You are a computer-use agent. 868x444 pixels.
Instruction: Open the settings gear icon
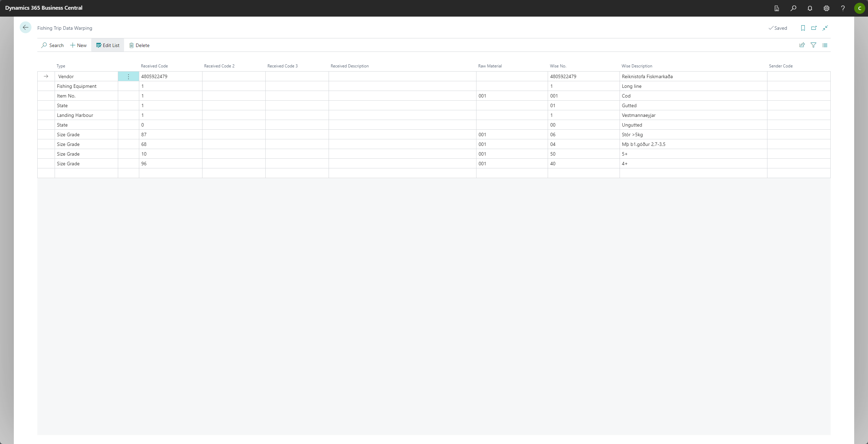(x=827, y=8)
